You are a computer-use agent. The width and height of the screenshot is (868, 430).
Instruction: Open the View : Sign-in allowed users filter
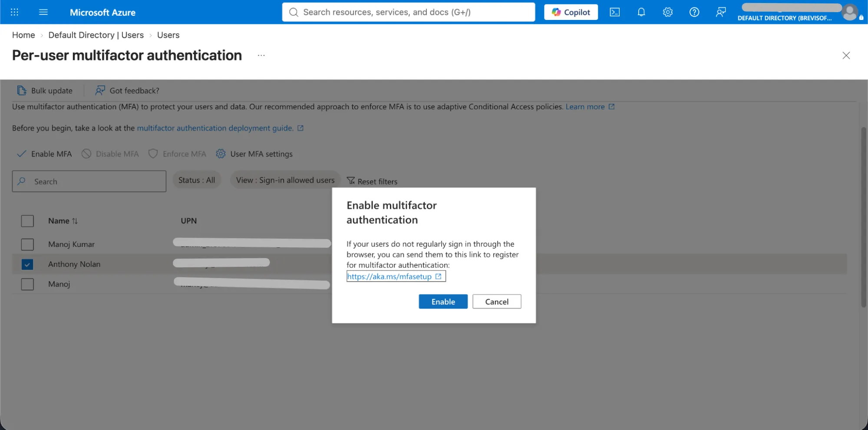285,180
